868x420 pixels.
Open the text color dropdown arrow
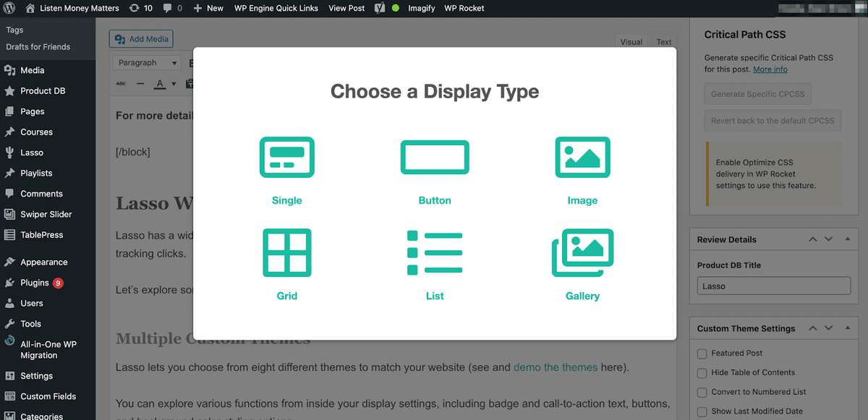coord(174,84)
